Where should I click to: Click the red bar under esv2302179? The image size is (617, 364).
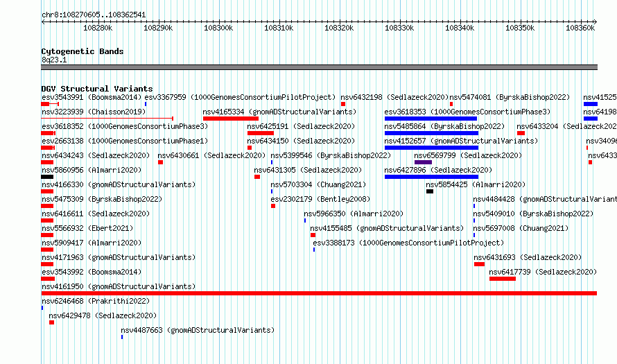pyautogui.click(x=273, y=206)
